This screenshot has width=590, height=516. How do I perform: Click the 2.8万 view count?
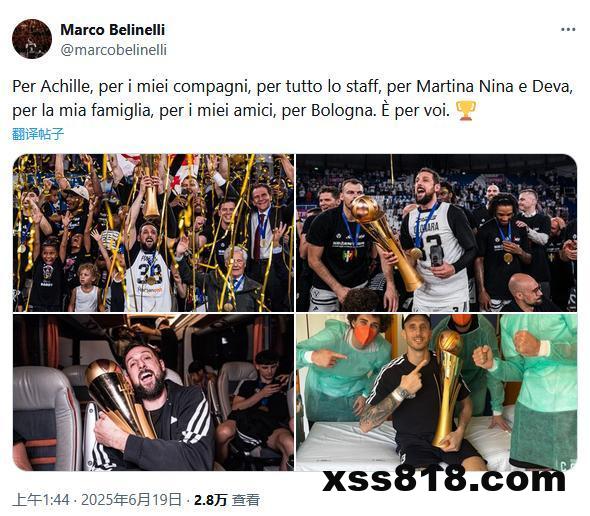coord(211,500)
